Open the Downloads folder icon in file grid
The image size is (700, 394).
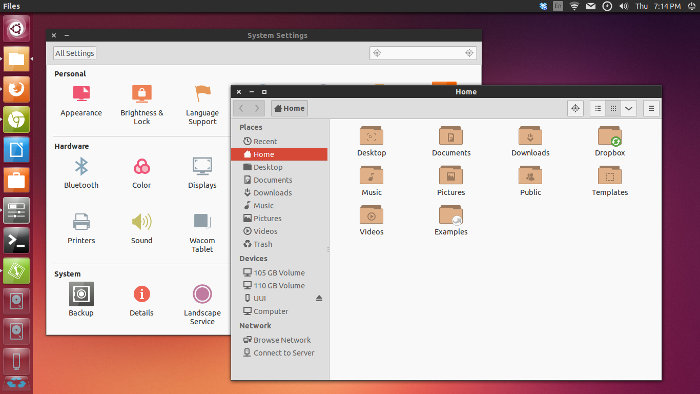(530, 141)
